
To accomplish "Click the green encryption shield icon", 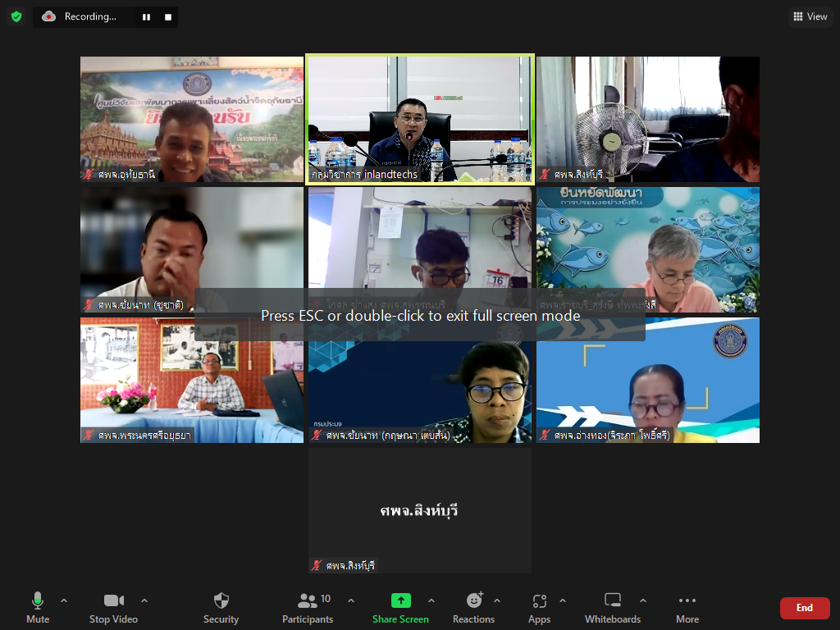I will pyautogui.click(x=16, y=16).
